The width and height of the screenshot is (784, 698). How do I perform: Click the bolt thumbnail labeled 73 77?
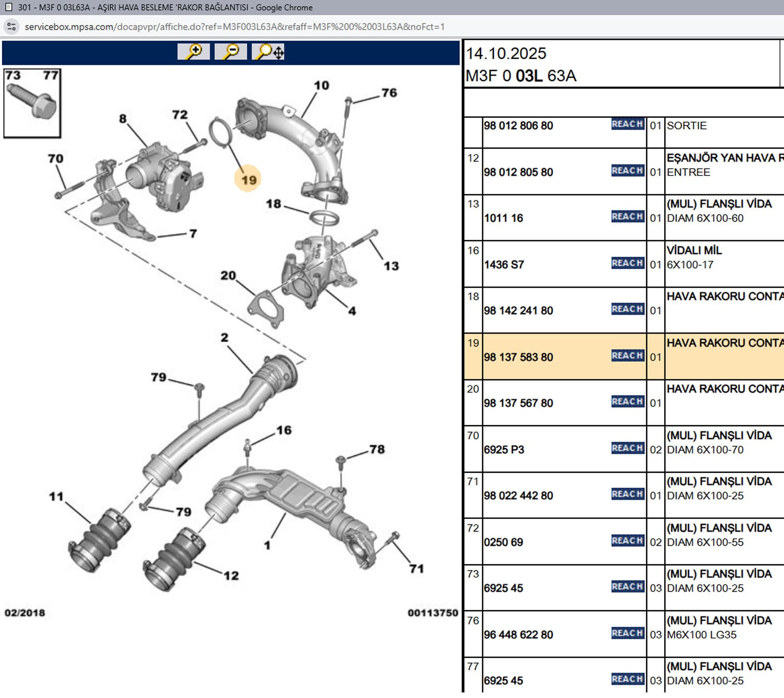(x=32, y=103)
